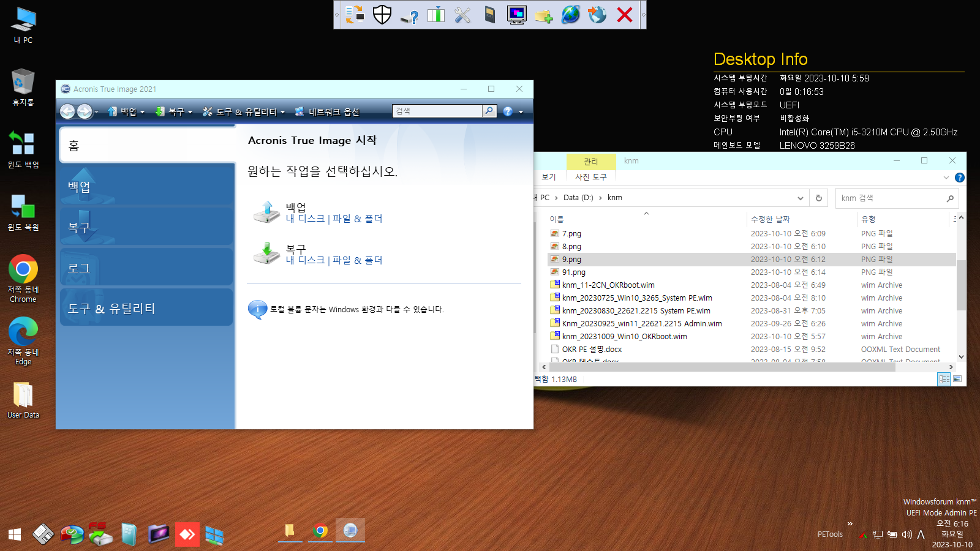Select 도구 & 유틸리티 in Acronis sidebar
Viewport: 980px width, 551px height.
[147, 308]
